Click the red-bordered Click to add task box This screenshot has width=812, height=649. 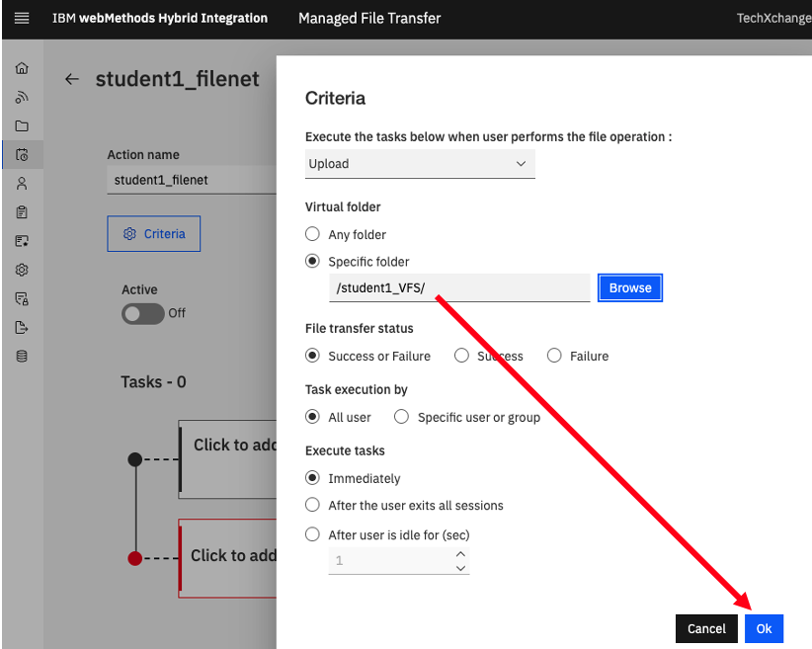coord(228,558)
